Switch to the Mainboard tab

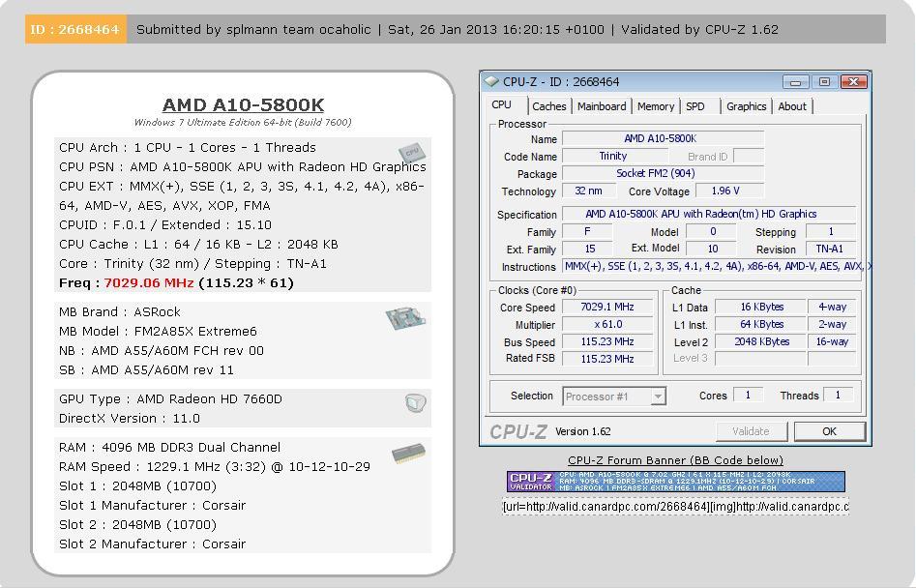click(602, 106)
